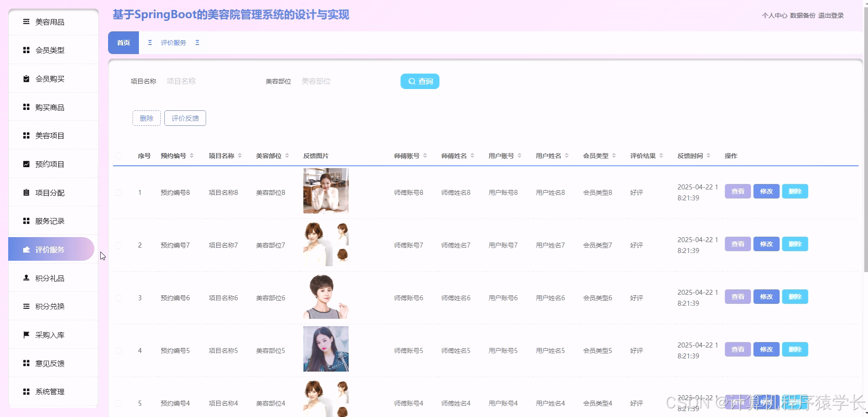Mark the 预约编号5 row checkbox
The image size is (868, 417).
coord(118,351)
